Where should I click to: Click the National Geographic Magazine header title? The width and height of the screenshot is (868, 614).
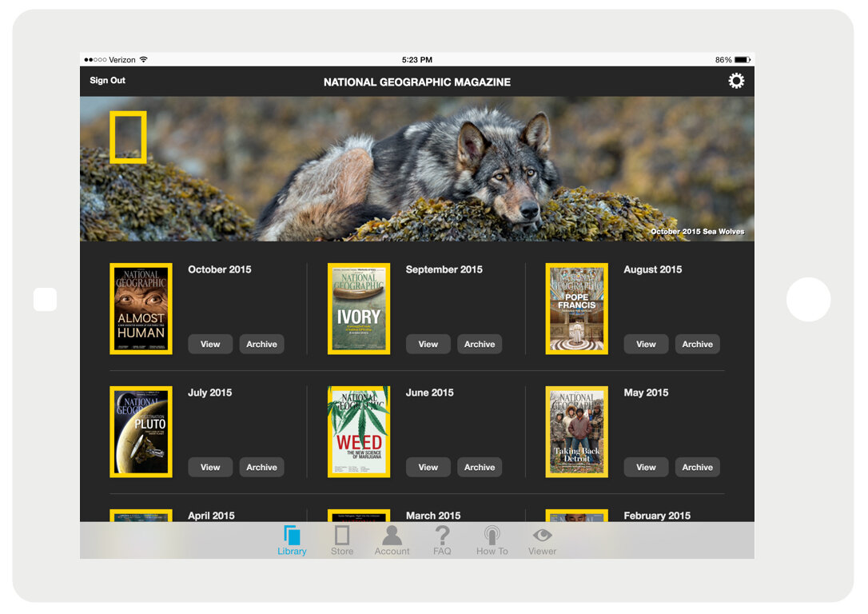(x=417, y=82)
